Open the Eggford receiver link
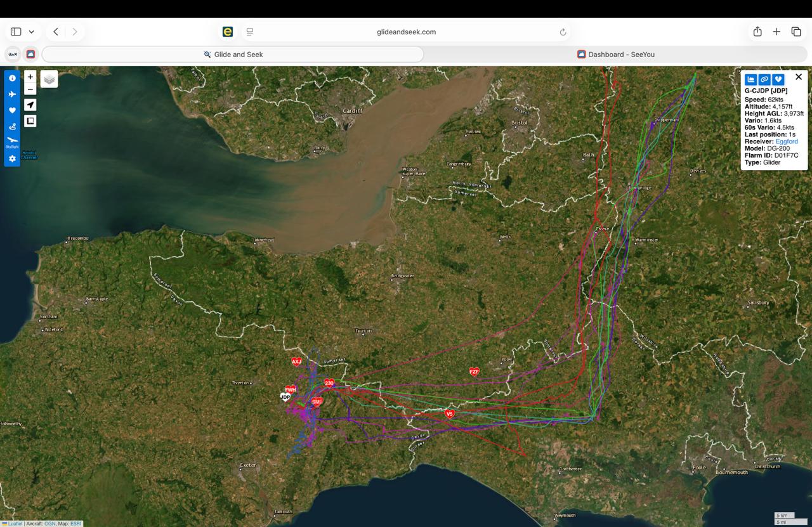This screenshot has width=812, height=527. 787,141
